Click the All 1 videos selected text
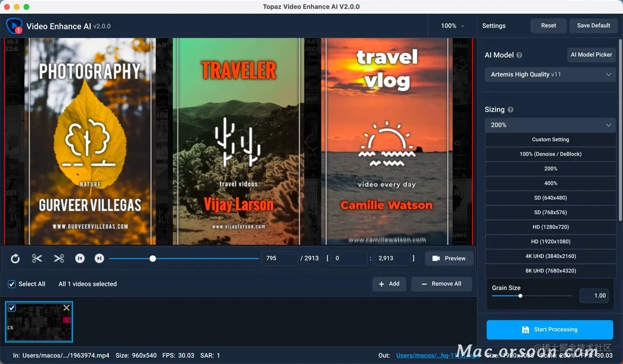This screenshot has width=623, height=364. point(88,284)
